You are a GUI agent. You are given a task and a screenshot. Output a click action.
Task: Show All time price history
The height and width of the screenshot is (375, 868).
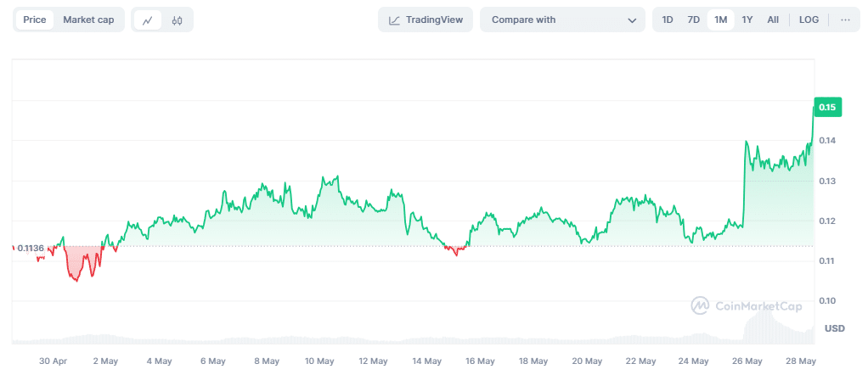[x=773, y=20]
